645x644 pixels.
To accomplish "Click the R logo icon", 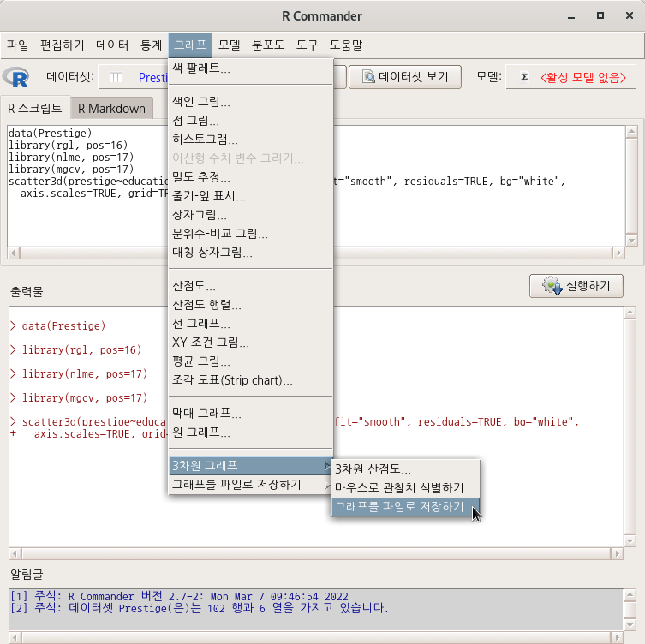I will click(x=15, y=77).
